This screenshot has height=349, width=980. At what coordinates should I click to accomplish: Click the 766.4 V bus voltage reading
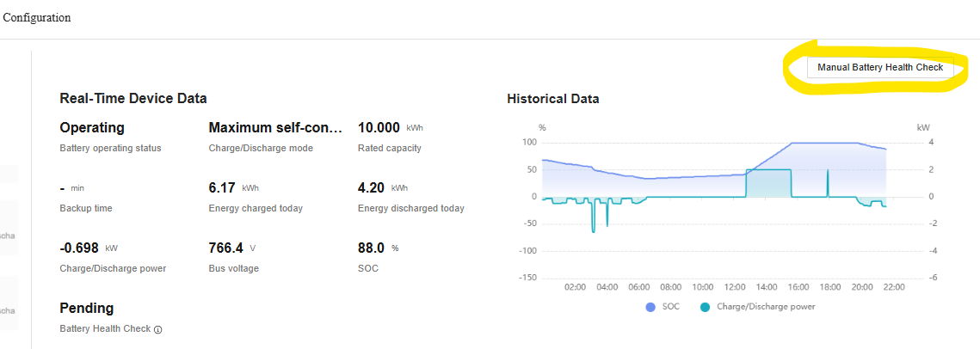226,248
